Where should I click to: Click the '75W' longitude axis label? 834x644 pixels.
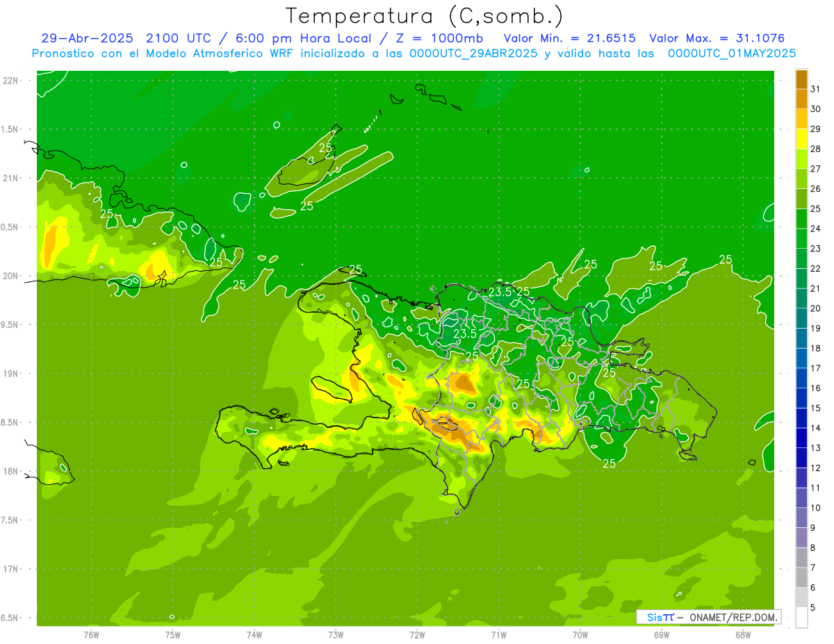click(173, 634)
